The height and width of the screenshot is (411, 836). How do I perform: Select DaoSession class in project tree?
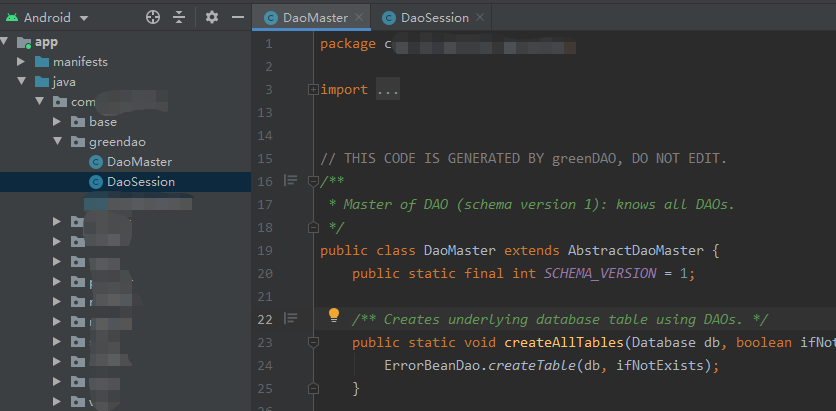click(141, 182)
